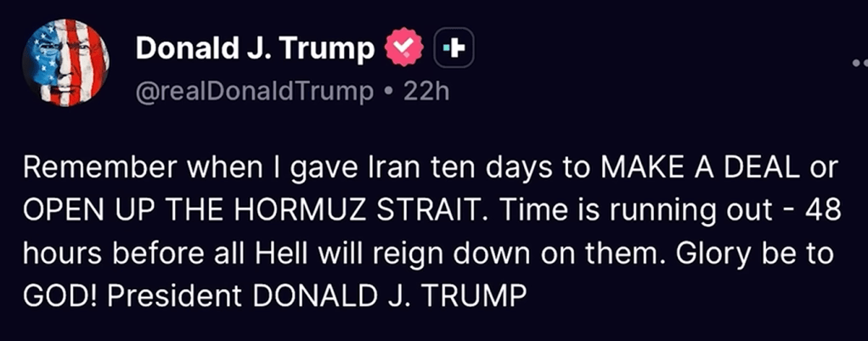
Task: Click the @realDonaldTrump handle
Action: (x=256, y=92)
